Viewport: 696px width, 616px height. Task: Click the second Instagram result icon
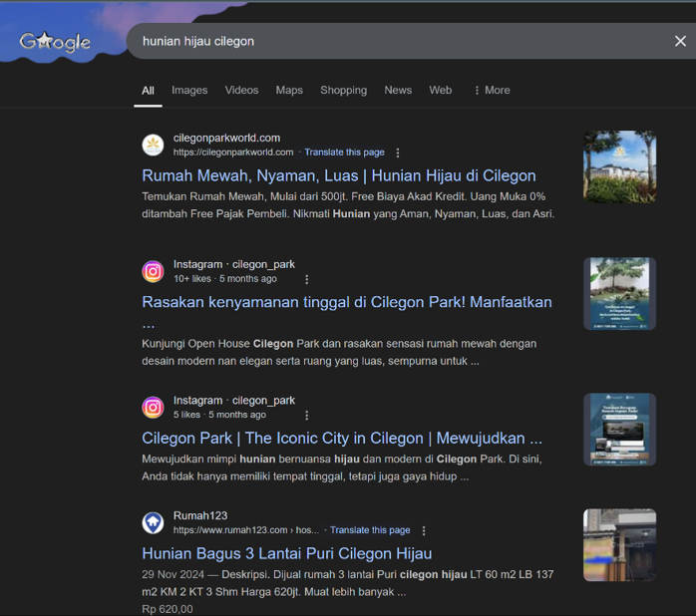click(153, 407)
